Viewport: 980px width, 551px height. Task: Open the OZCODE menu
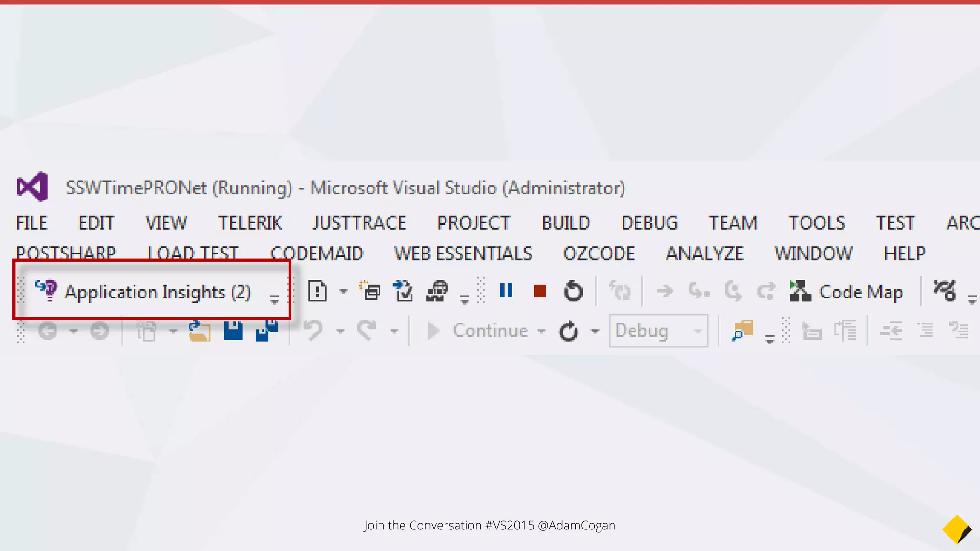[x=599, y=253]
